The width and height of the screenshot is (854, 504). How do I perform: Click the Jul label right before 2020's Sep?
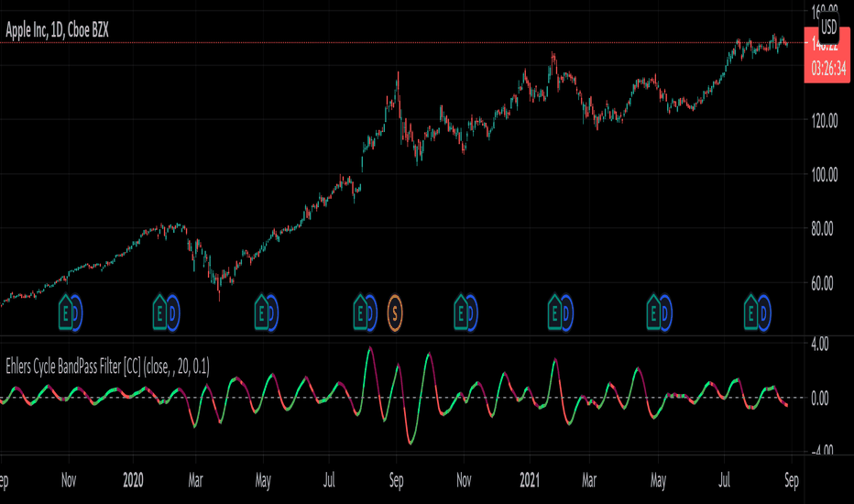tap(329, 480)
